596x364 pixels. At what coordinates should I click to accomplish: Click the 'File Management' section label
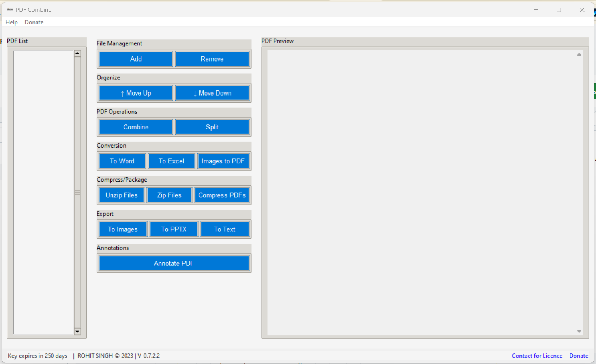[119, 43]
